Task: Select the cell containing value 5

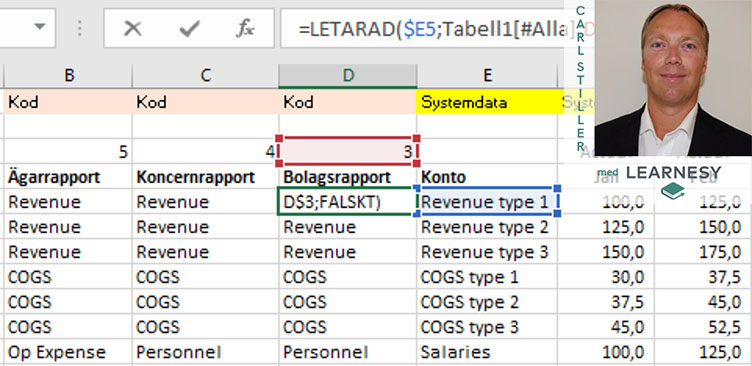Action: (68, 152)
